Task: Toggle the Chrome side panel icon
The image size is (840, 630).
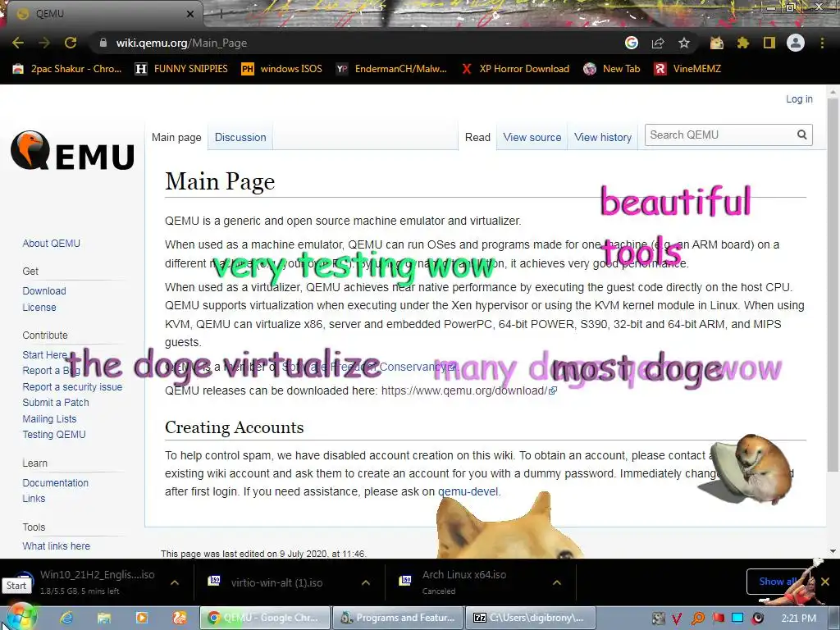Action: coord(769,43)
